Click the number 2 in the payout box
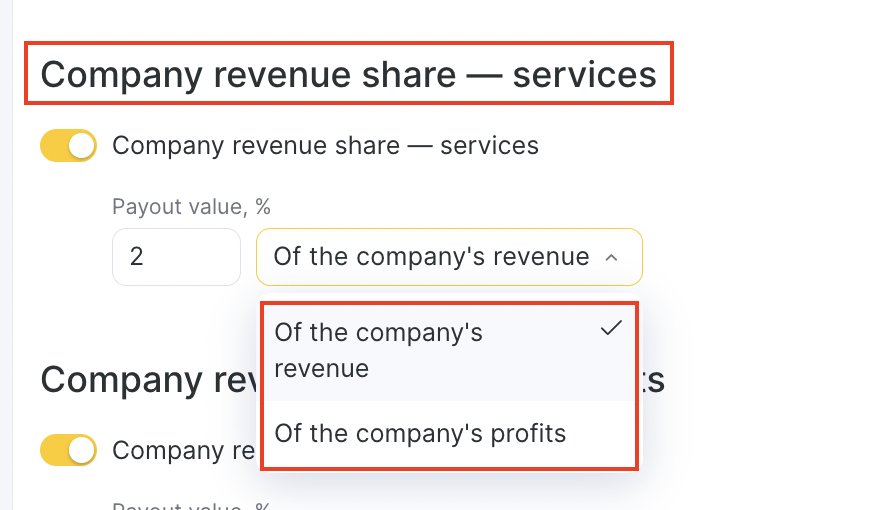The image size is (876, 510). click(x=137, y=257)
